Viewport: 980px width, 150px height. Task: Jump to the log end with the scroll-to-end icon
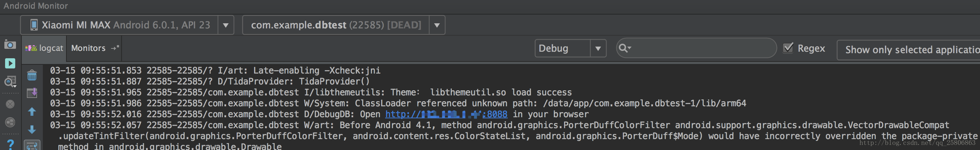[32, 93]
